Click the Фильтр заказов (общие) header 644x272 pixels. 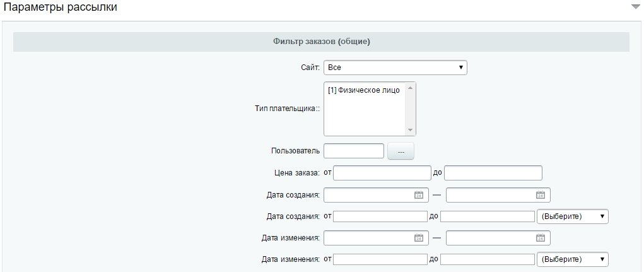click(x=321, y=42)
